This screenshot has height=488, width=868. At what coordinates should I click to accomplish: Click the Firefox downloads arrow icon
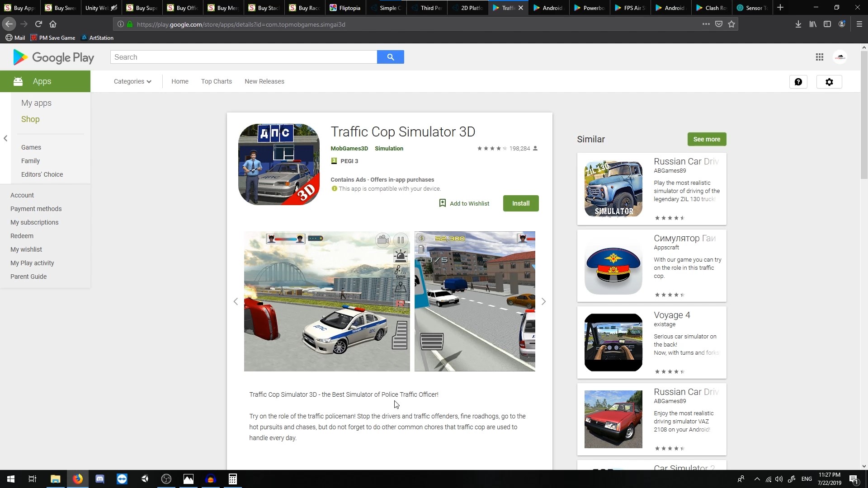pyautogui.click(x=798, y=24)
